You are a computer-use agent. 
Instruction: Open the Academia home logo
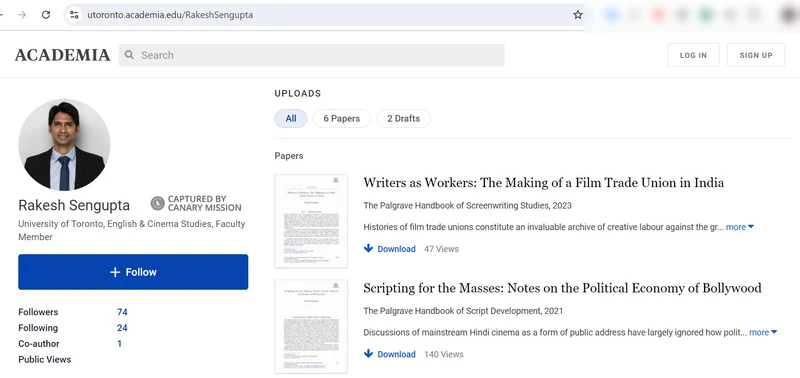[62, 55]
